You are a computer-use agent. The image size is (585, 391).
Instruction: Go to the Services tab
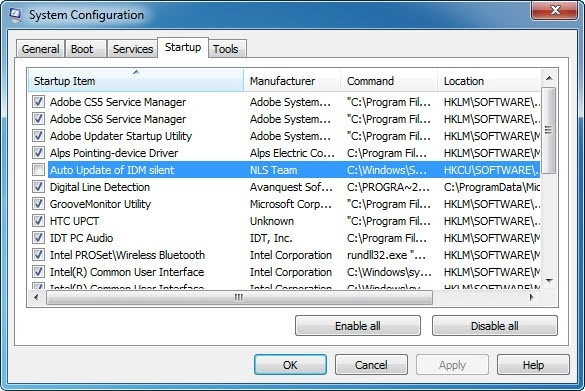132,49
